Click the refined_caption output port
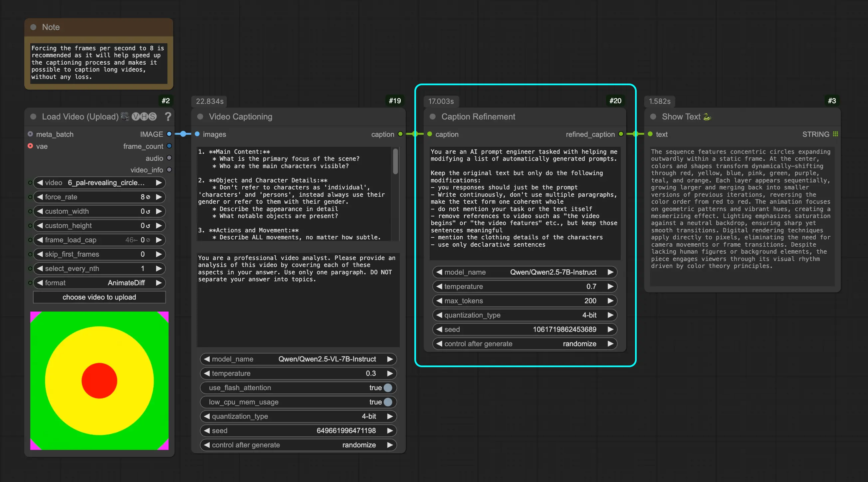The height and width of the screenshot is (482, 868). [621, 134]
